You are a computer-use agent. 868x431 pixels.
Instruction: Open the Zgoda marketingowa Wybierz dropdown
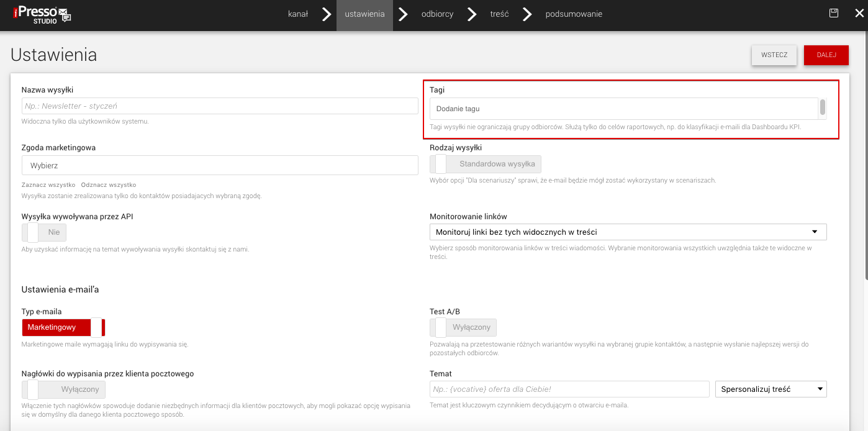[220, 165]
